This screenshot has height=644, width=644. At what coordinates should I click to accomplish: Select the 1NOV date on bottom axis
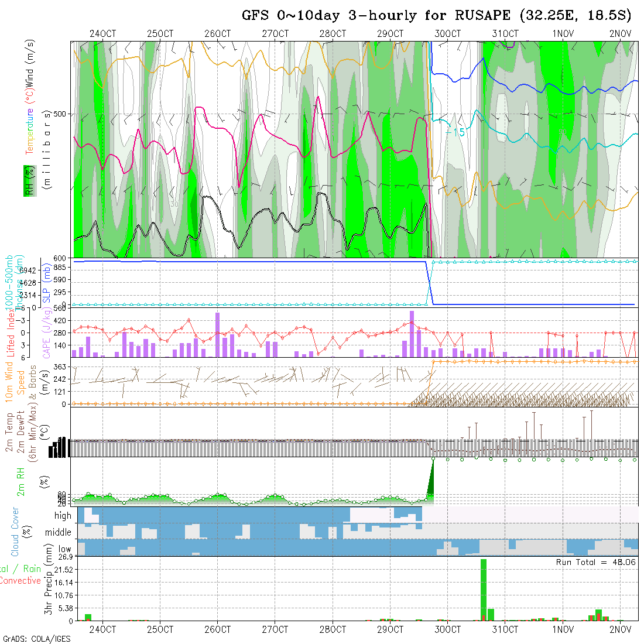tap(563, 629)
